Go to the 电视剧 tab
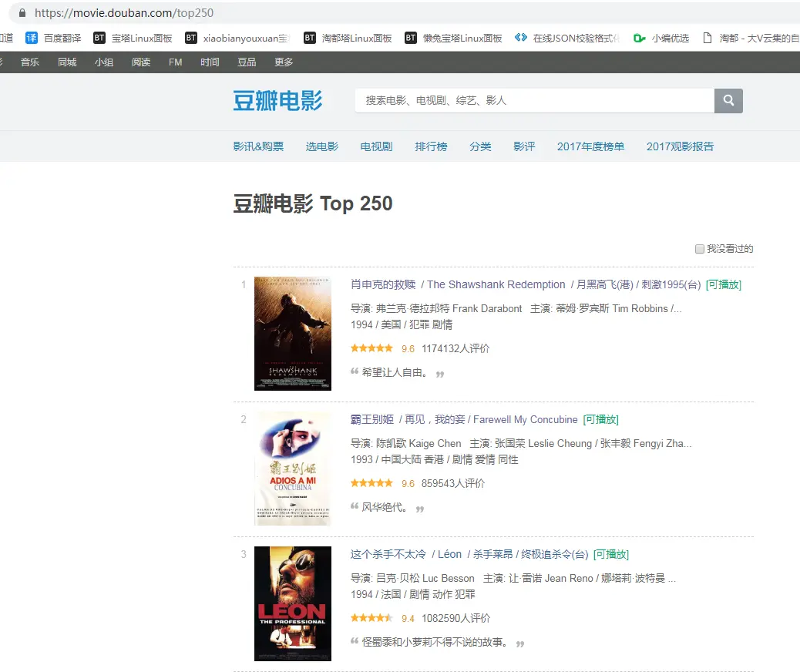This screenshot has height=672, width=800. (376, 146)
